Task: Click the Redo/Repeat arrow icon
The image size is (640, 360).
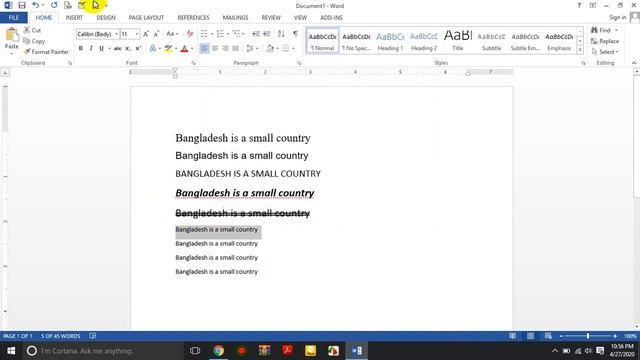Action: pos(54,5)
